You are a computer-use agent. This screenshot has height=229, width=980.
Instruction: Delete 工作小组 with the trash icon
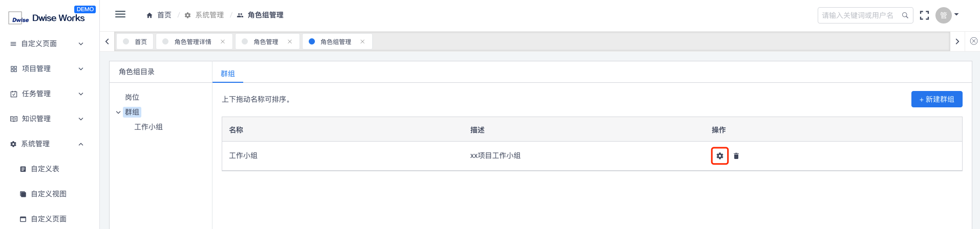pos(736,156)
